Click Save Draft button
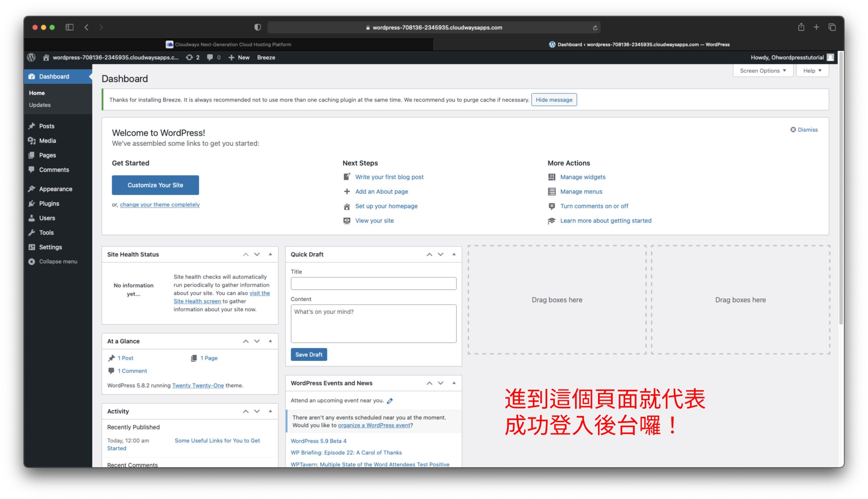Image resolution: width=868 pixels, height=499 pixels. [x=309, y=355]
